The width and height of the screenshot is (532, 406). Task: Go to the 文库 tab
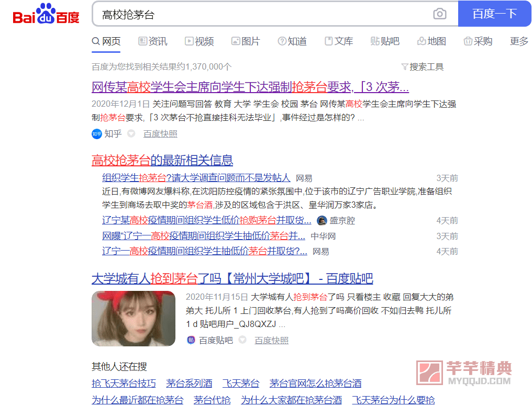(x=339, y=41)
